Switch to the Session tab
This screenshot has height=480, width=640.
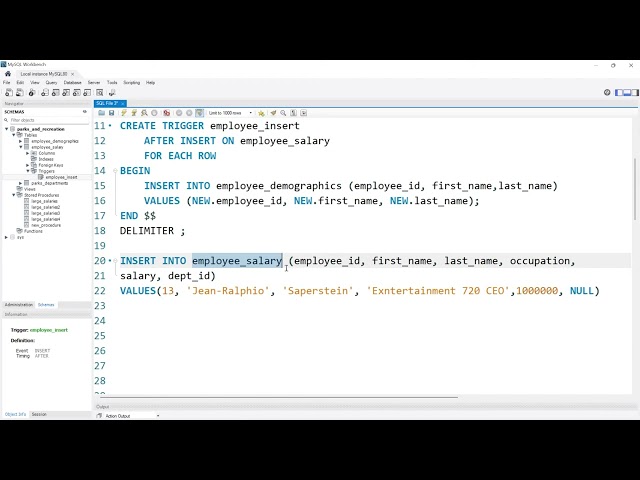pyautogui.click(x=39, y=414)
